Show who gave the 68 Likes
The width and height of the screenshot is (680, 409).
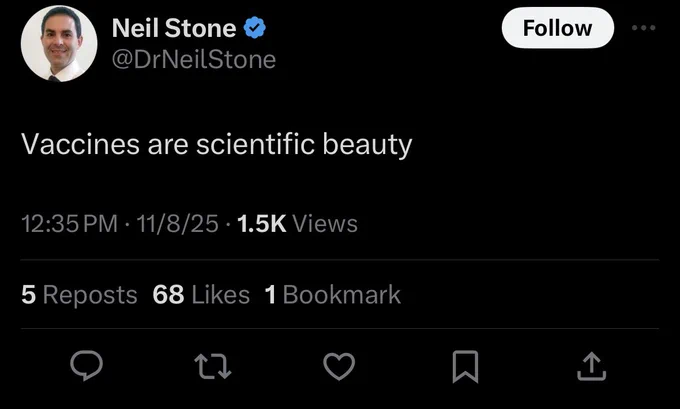click(x=200, y=295)
